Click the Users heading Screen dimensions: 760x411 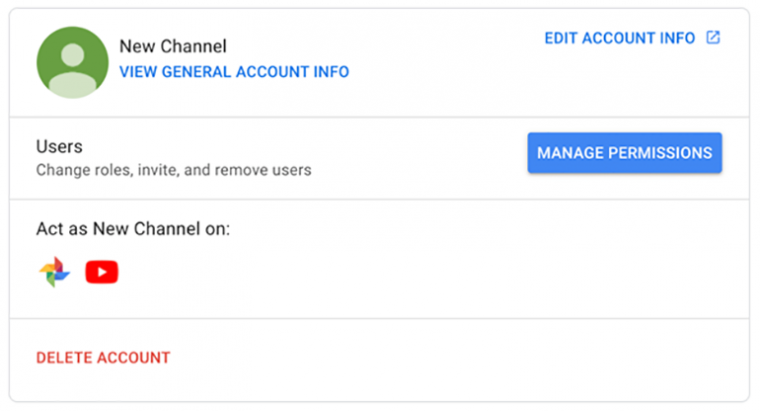click(x=59, y=146)
